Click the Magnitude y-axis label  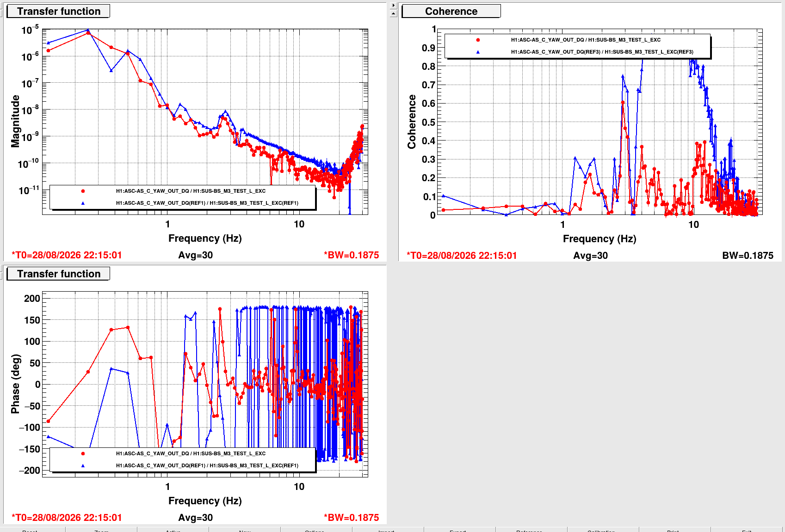16,121
